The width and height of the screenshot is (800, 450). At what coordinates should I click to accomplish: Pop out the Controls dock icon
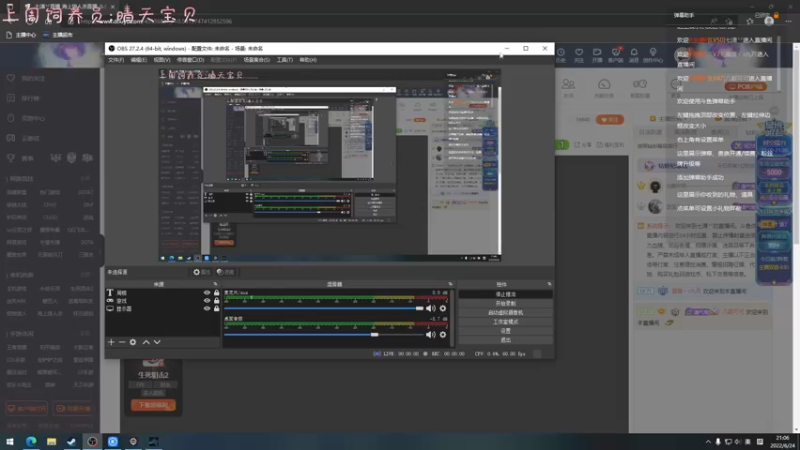click(549, 284)
